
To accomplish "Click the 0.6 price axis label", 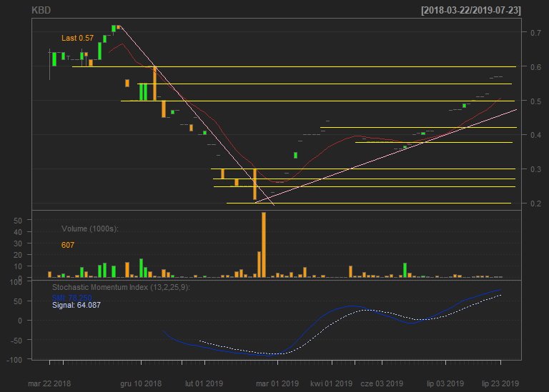I will (x=535, y=67).
